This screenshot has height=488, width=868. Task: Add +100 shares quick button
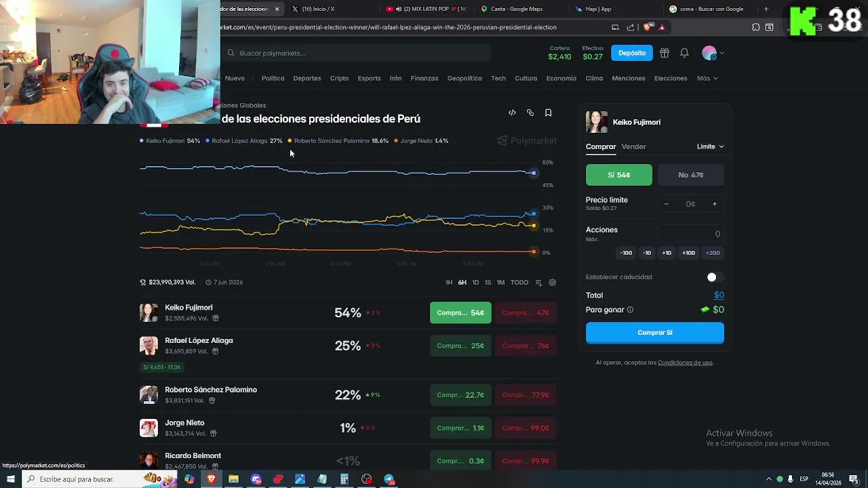(x=688, y=253)
